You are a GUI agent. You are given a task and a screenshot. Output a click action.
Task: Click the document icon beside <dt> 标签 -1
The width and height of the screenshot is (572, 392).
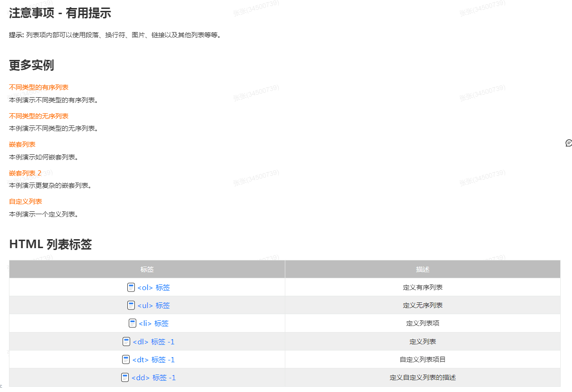(x=126, y=359)
